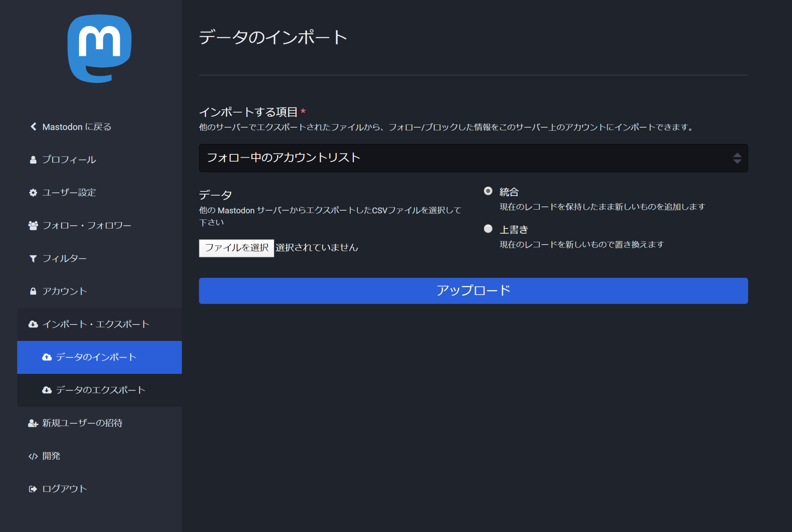Screen dimensions: 792x532
Task: Select the profile person icon in sidebar
Action: pyautogui.click(x=33, y=160)
